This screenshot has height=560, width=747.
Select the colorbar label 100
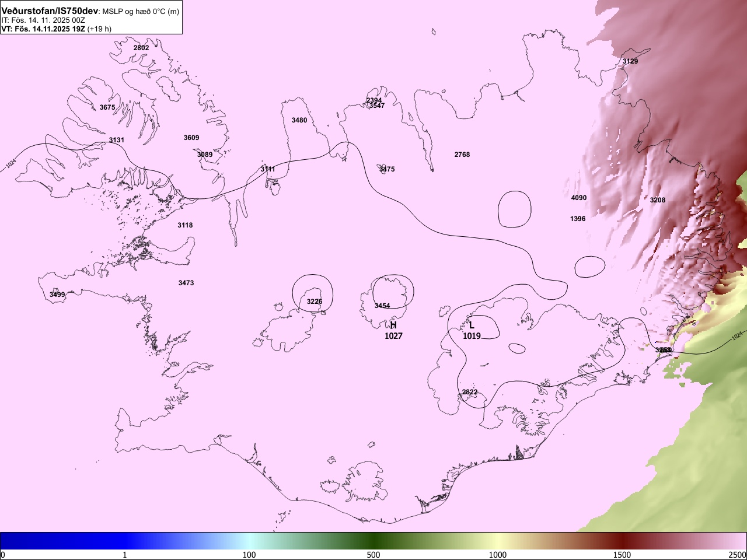click(x=249, y=555)
